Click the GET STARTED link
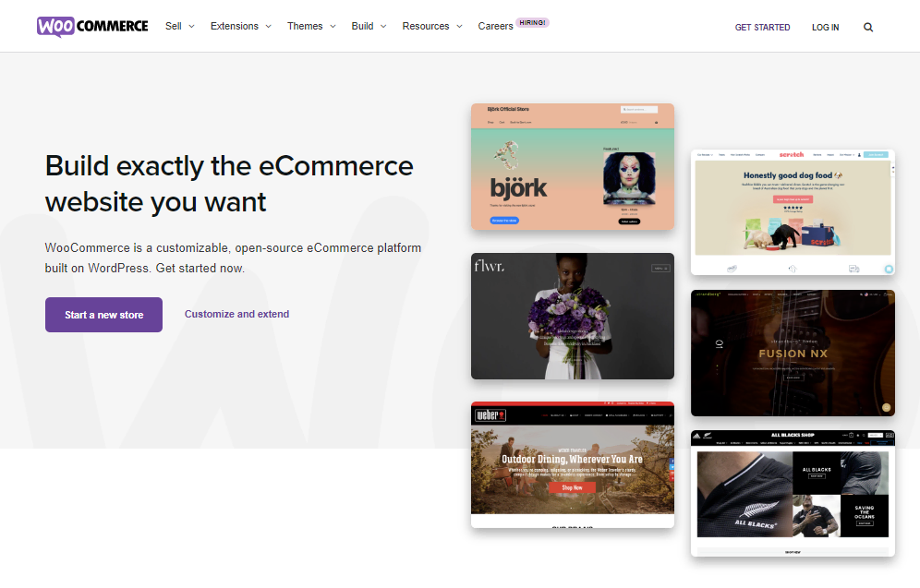920x588 pixels. (x=762, y=27)
